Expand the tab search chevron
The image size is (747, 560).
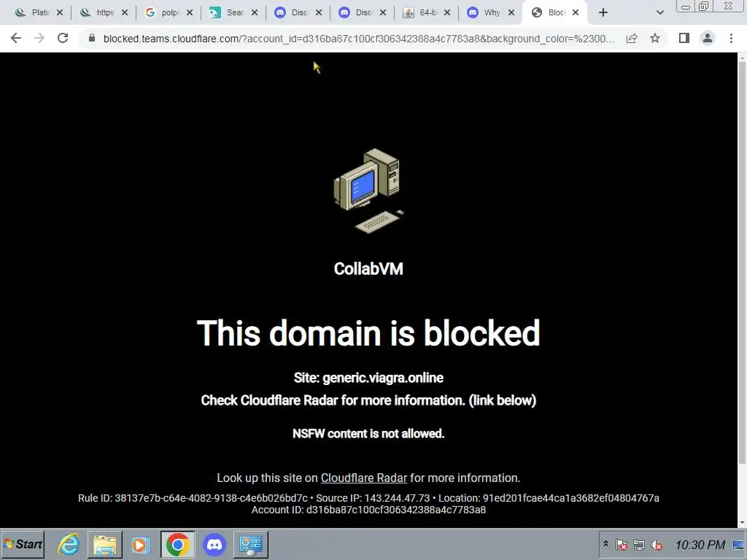tap(659, 12)
